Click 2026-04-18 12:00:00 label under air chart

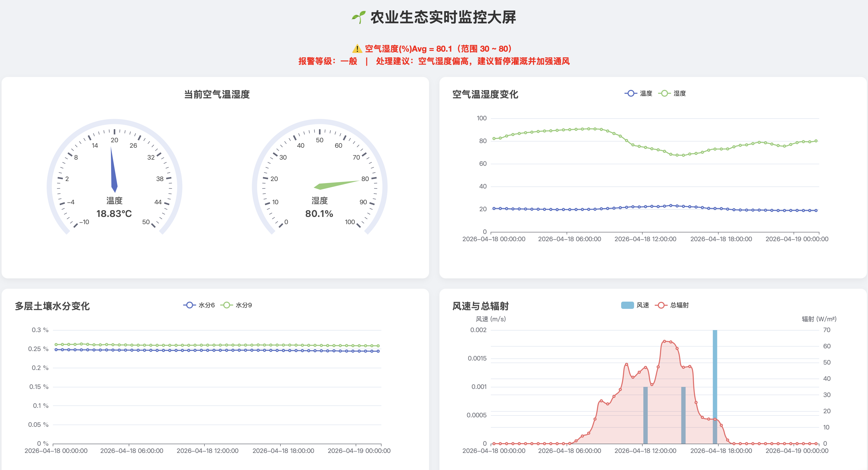pos(645,239)
